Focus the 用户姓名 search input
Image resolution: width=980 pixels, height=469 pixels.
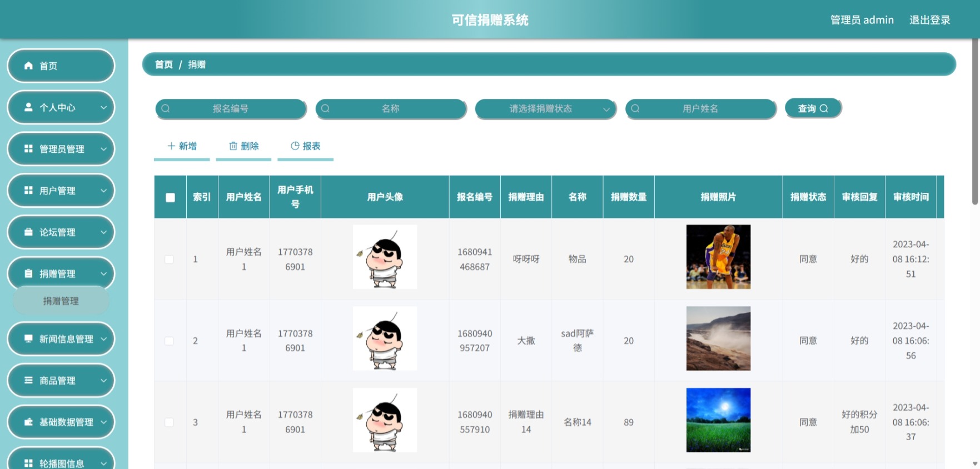click(700, 109)
